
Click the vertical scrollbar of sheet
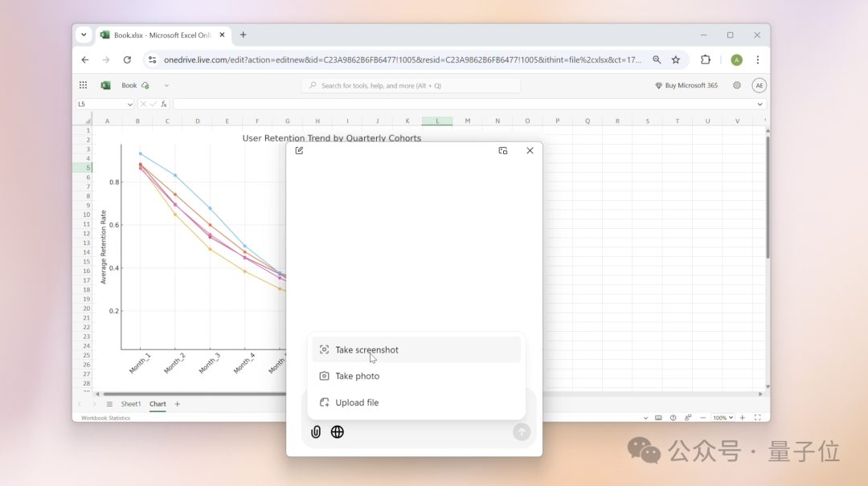coord(768,197)
